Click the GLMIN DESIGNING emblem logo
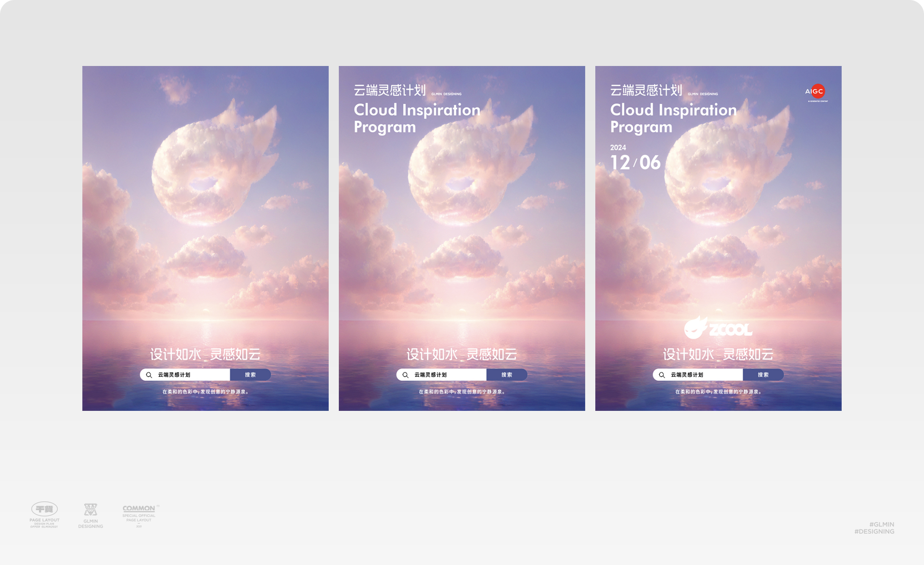The image size is (924, 565). [x=90, y=510]
